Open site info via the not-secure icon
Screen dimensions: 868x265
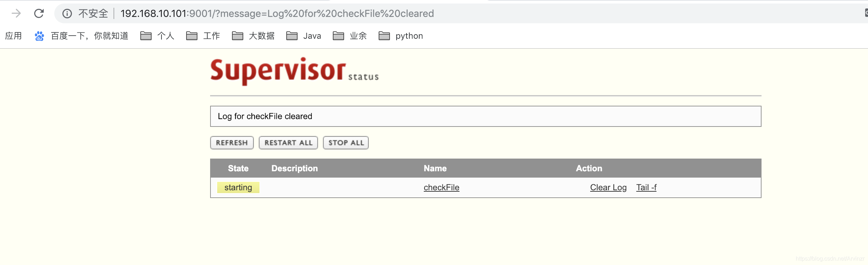(x=67, y=13)
